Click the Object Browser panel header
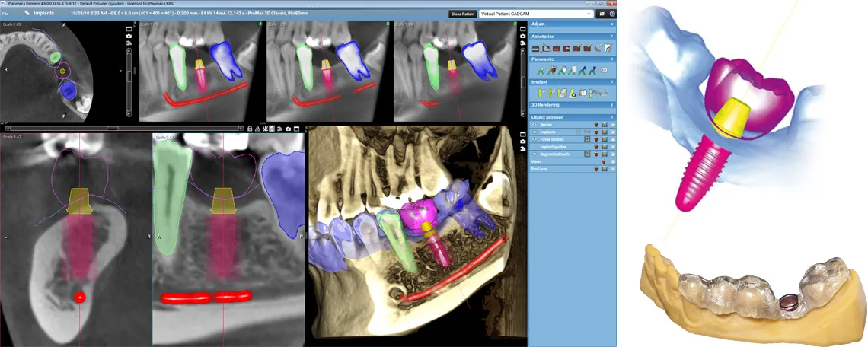 pyautogui.click(x=573, y=117)
